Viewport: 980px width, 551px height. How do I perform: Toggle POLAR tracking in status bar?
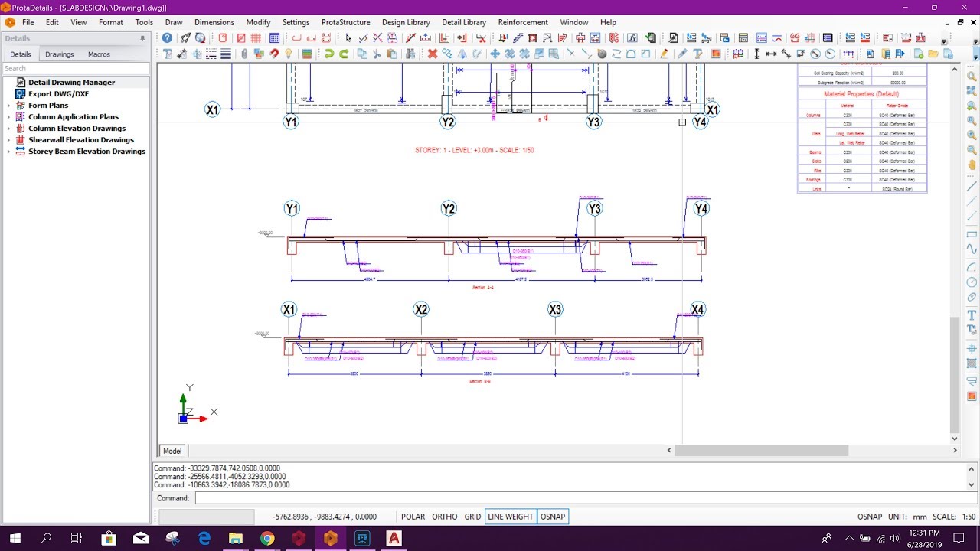(413, 517)
